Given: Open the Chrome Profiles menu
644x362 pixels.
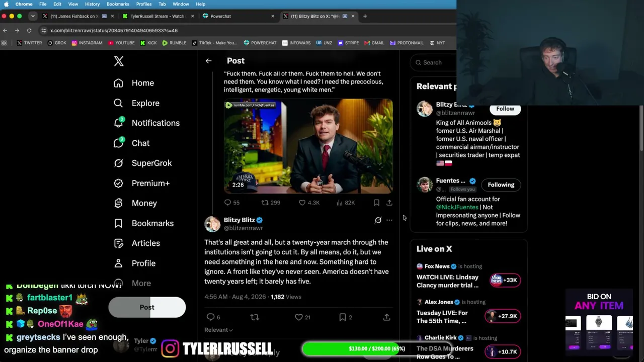Looking at the screenshot, I should [x=144, y=4].
